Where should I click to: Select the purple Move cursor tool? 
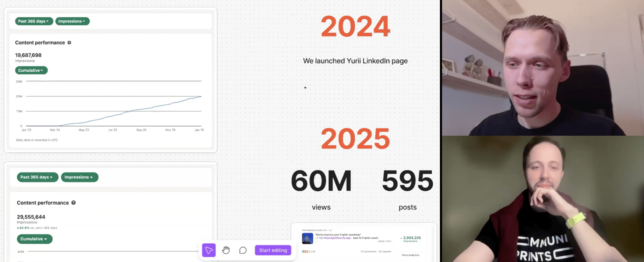point(209,250)
